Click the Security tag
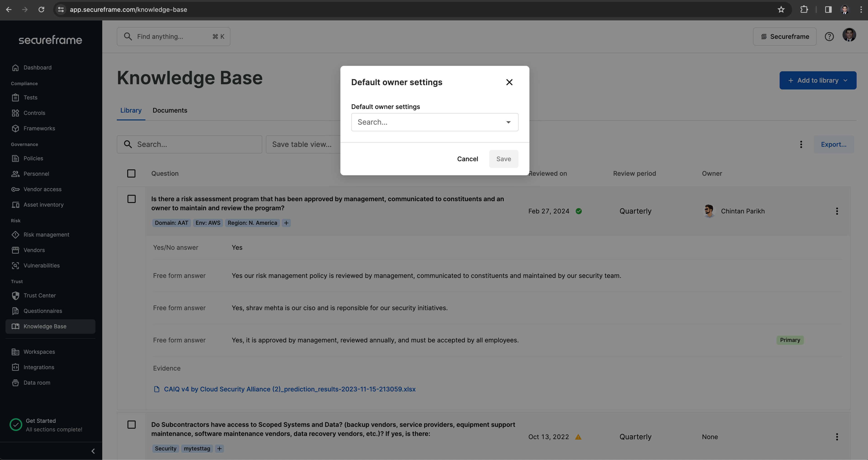This screenshot has width=868, height=460. pos(165,449)
